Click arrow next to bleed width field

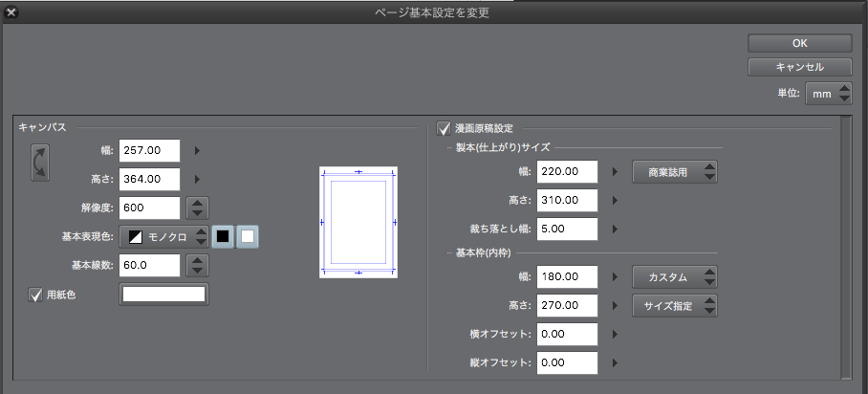615,230
